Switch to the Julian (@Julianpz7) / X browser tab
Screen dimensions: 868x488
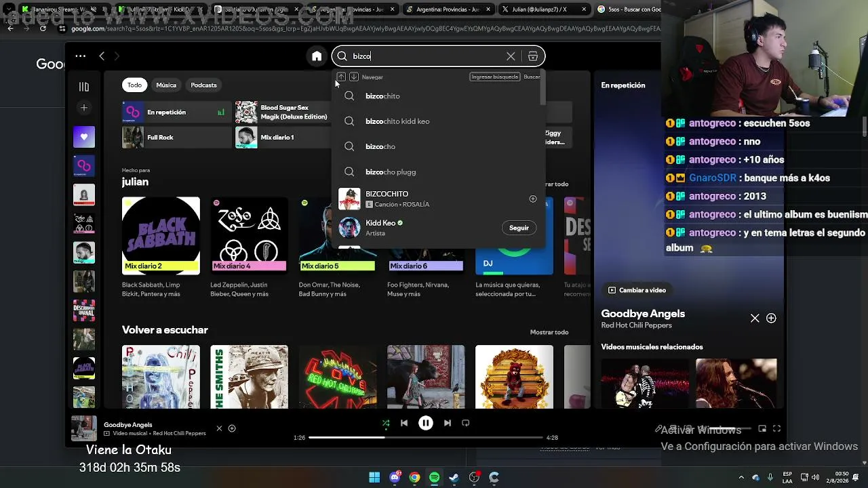542,9
